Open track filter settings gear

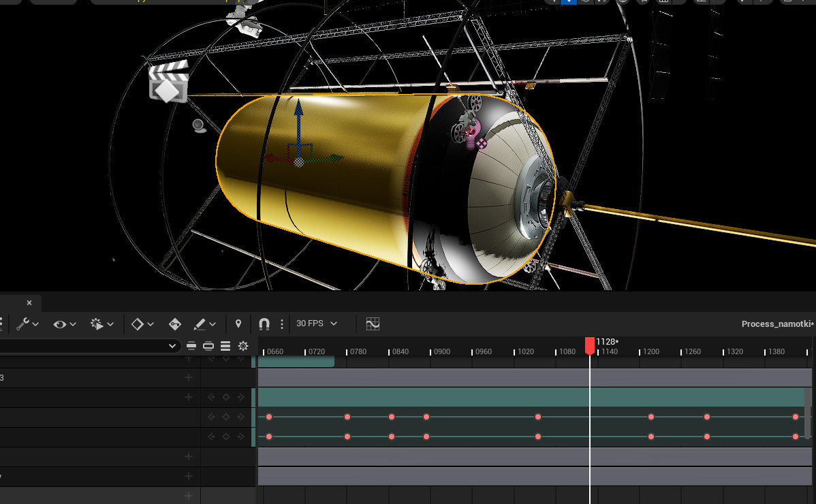click(x=243, y=346)
